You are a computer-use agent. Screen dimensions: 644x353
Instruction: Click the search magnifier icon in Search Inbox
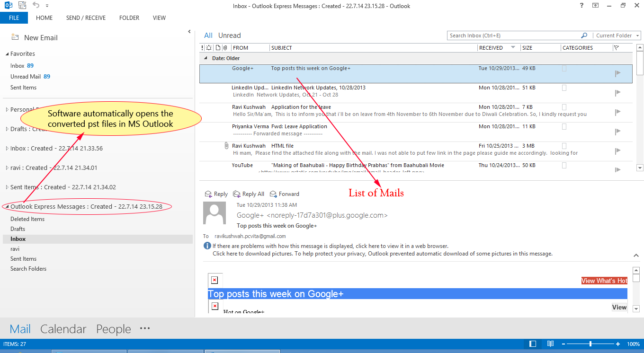click(584, 35)
